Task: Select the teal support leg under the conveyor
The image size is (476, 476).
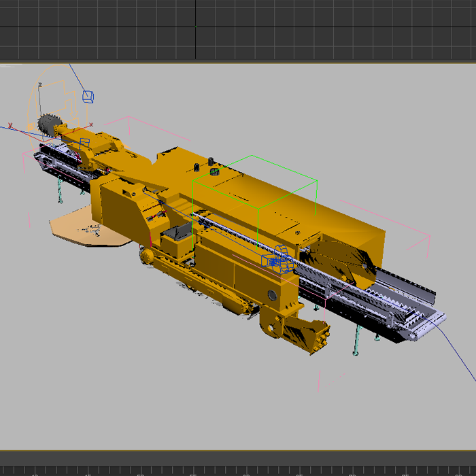Action: [x=357, y=339]
